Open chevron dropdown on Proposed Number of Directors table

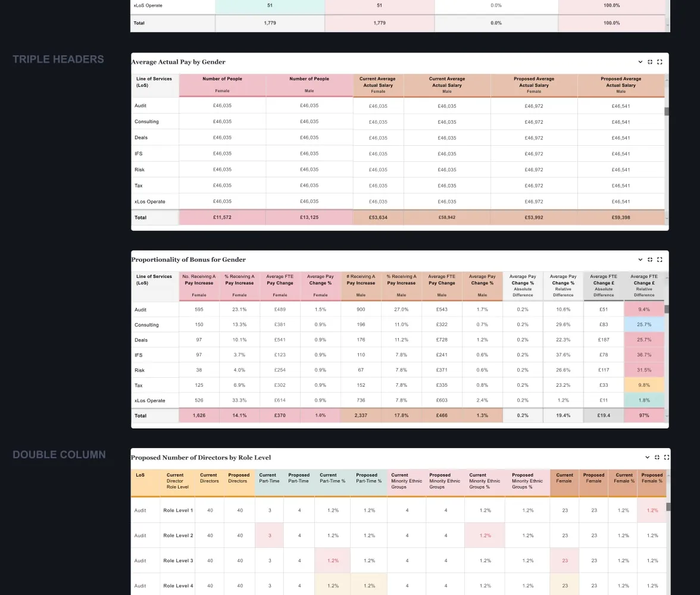(648, 458)
